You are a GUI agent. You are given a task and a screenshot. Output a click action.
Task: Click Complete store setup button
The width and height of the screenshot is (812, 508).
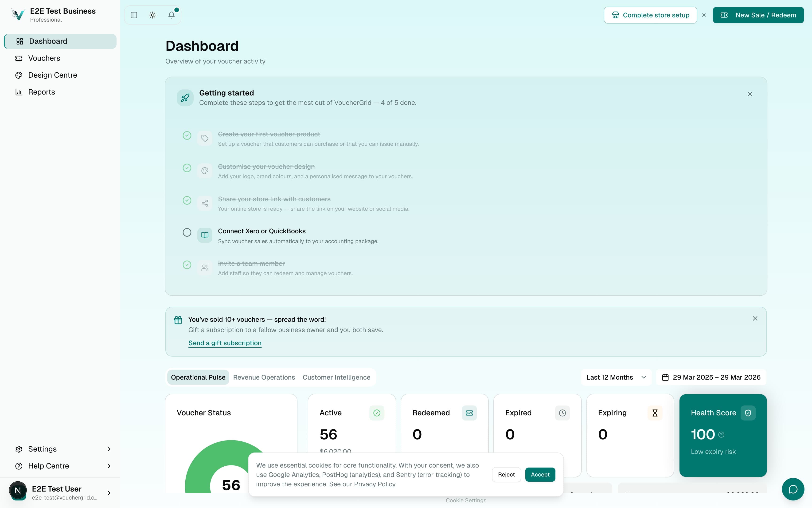tap(650, 15)
